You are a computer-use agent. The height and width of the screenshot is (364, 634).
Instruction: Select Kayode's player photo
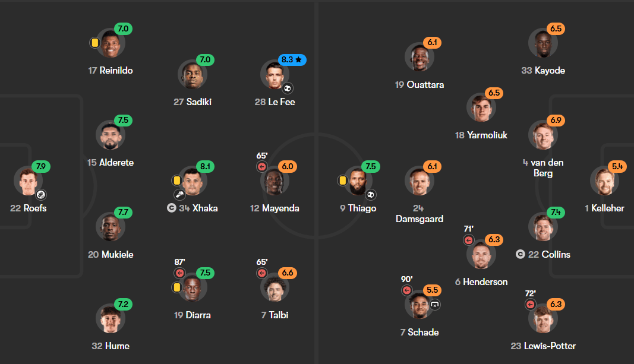pyautogui.click(x=543, y=43)
